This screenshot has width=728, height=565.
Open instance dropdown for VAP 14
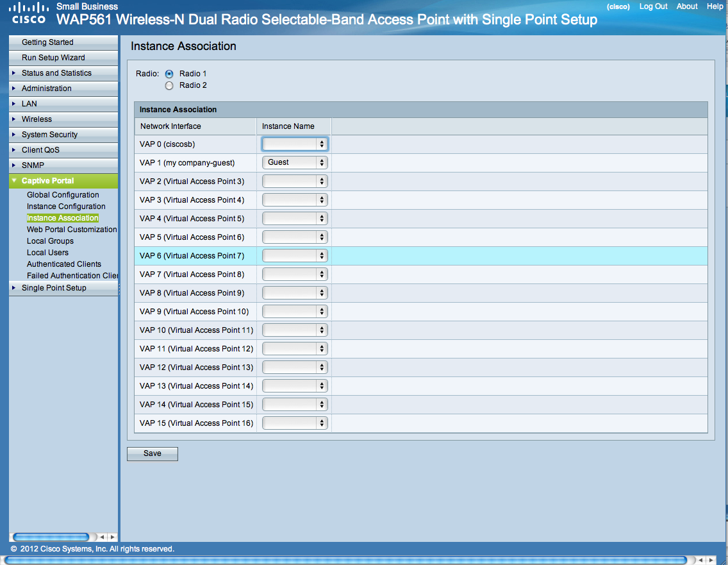tap(295, 404)
